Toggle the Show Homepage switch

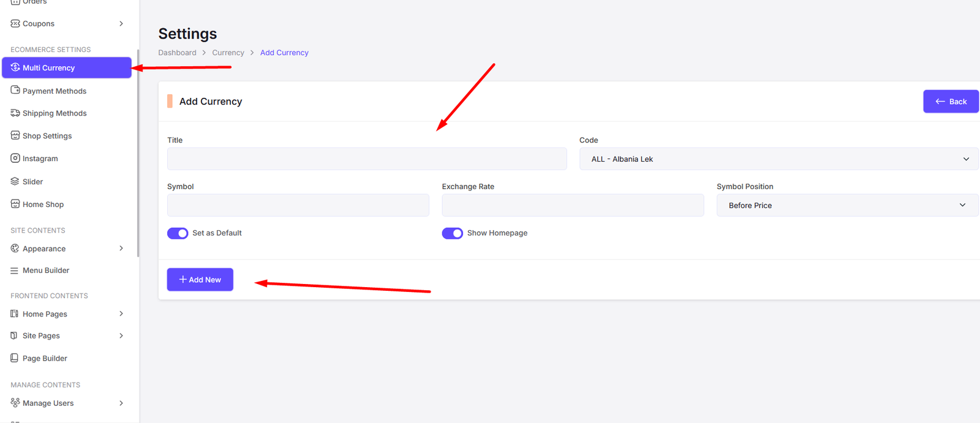point(453,233)
